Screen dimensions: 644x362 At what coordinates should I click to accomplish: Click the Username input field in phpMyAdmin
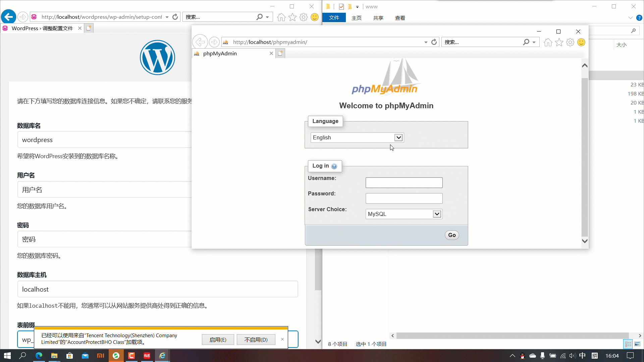click(x=404, y=183)
